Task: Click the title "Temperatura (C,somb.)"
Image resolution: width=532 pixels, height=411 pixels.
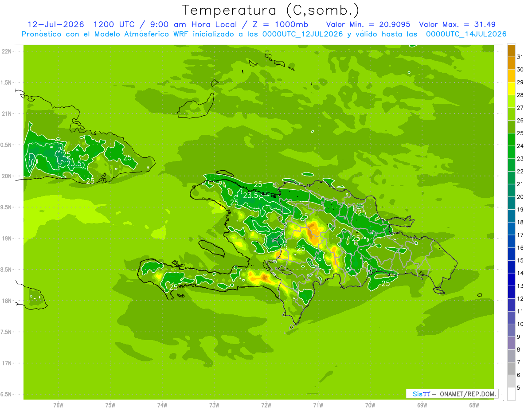Action: point(271,10)
